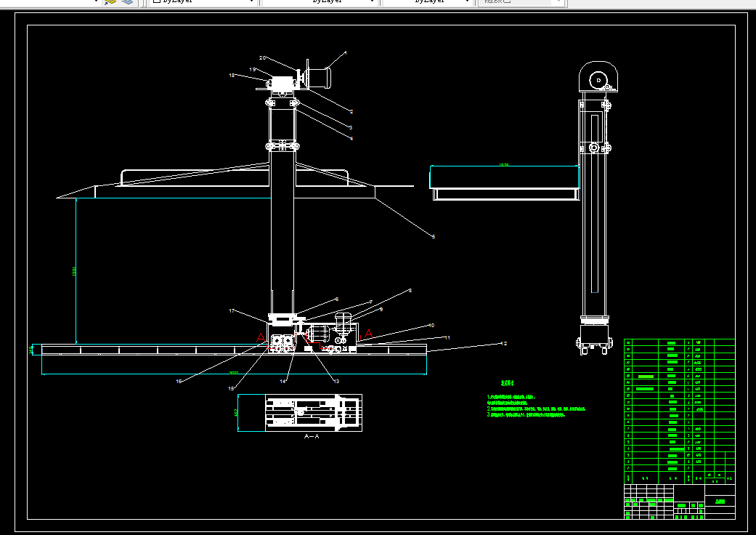Select part balloon number 17
The width and height of the screenshot is (756, 535).
232,310
